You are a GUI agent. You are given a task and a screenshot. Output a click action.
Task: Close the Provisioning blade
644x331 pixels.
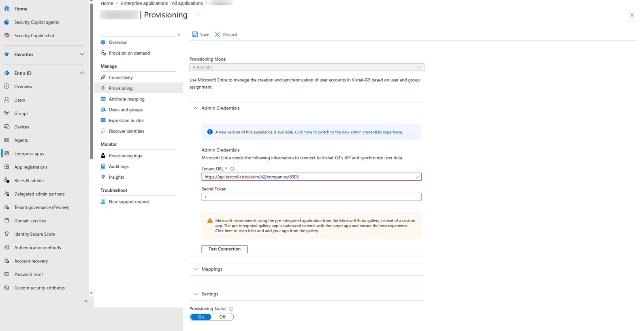click(632, 15)
